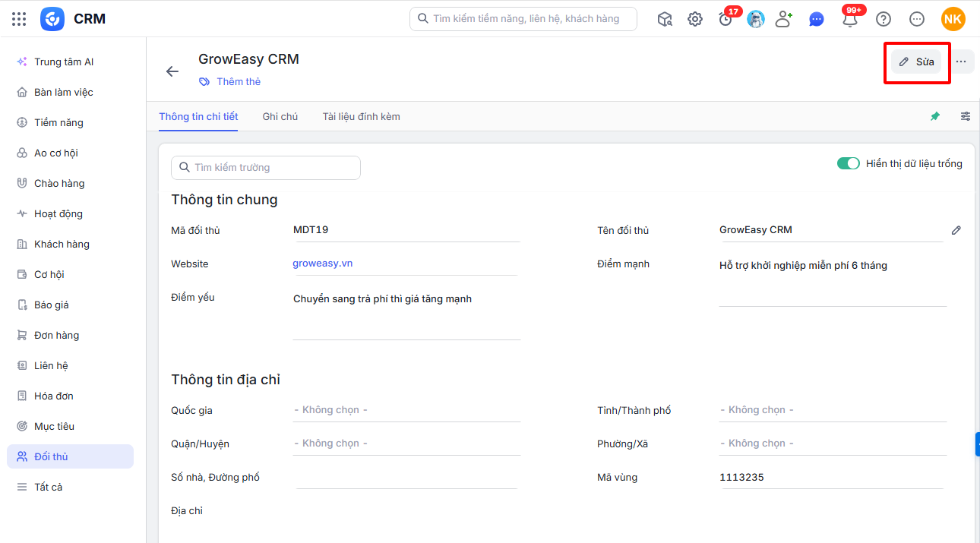The height and width of the screenshot is (543, 980).
Task: Click the global search field in header
Action: click(x=523, y=19)
